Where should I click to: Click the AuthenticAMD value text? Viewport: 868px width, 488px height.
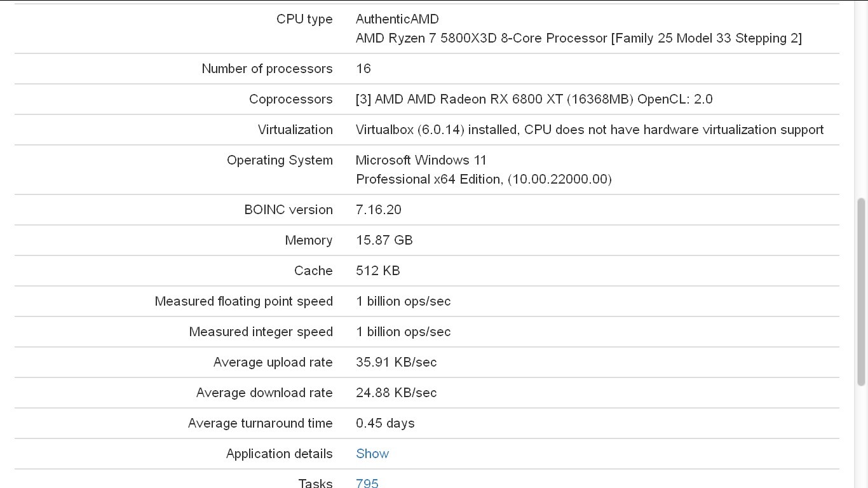pyautogui.click(x=397, y=19)
